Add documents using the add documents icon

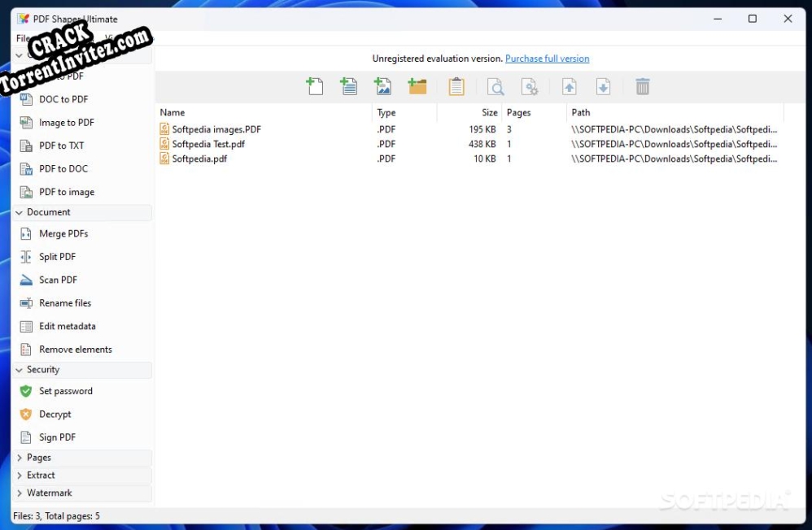click(x=349, y=86)
